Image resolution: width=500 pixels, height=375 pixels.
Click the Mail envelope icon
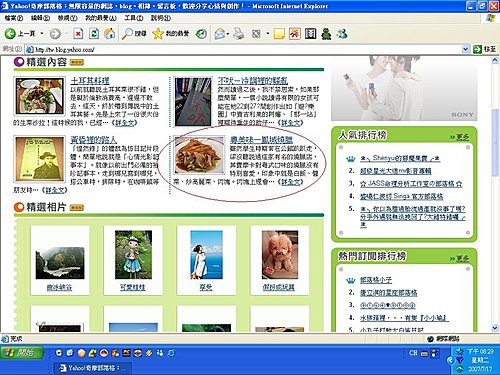pos(219,34)
